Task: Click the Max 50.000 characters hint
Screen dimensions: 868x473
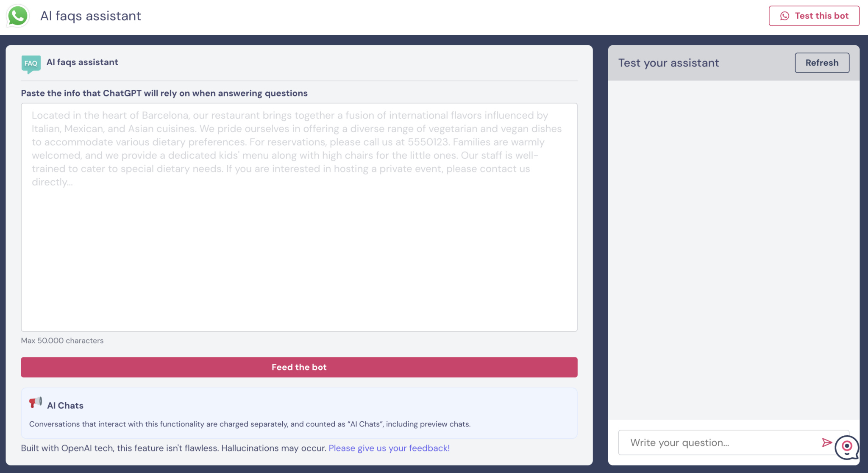Action: (x=62, y=340)
